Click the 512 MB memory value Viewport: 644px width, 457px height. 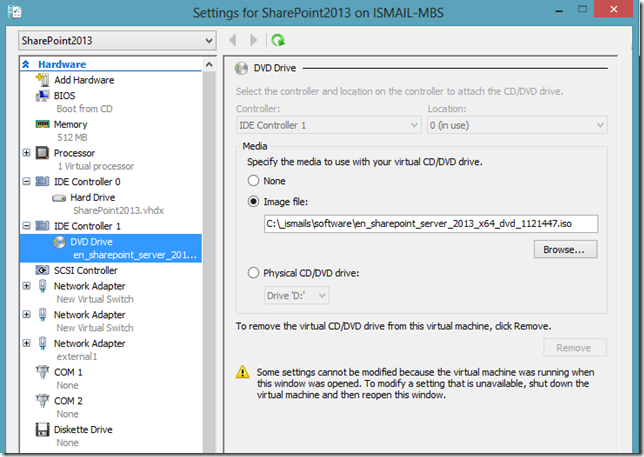click(x=72, y=138)
